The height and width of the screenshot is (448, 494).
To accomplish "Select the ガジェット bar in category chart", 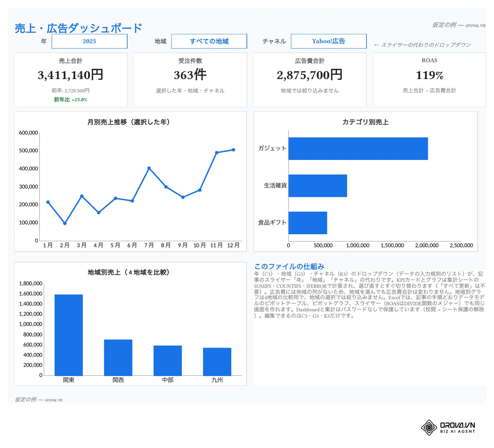I will tap(358, 149).
